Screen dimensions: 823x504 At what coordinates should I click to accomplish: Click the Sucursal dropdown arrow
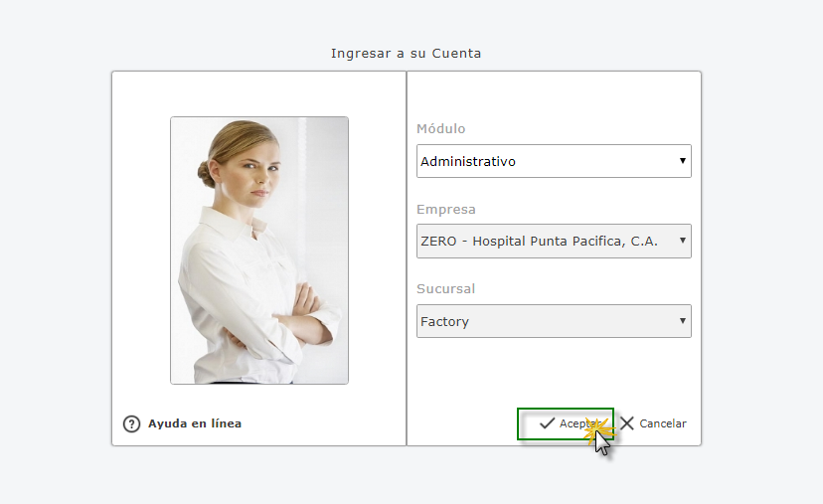[x=683, y=321]
